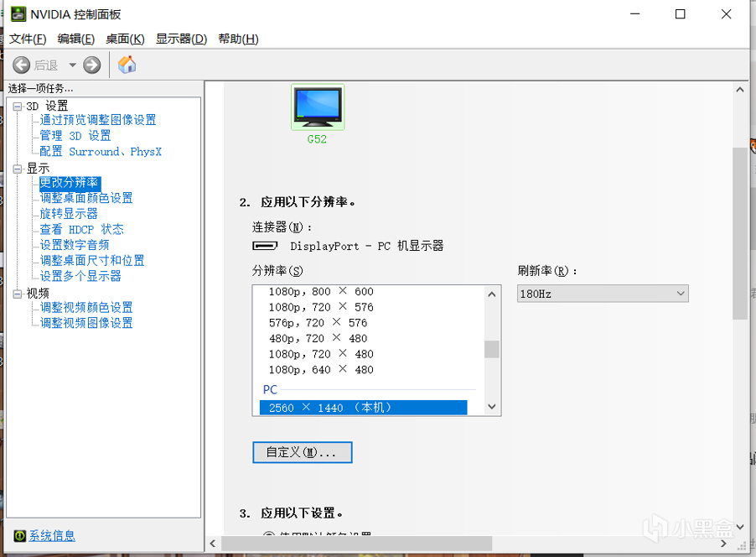756x557 pixels.
Task: Open 调整桌面颜色设置
Action: point(86,198)
